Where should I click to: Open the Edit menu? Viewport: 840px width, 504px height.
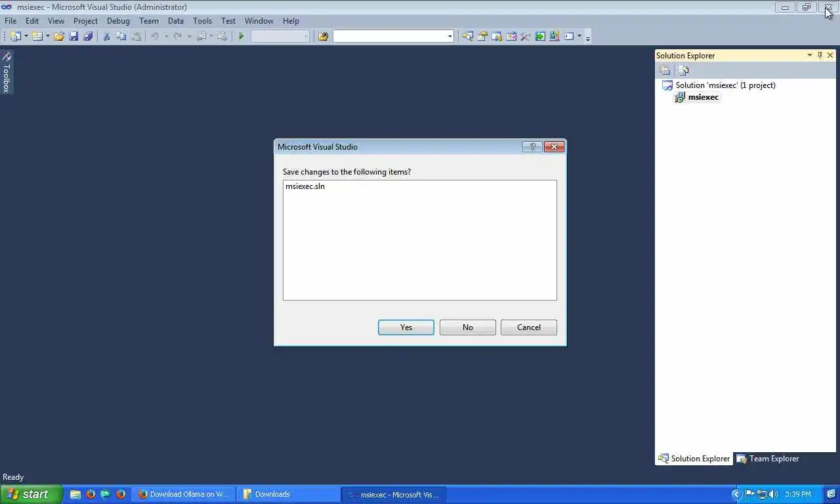pyautogui.click(x=32, y=21)
